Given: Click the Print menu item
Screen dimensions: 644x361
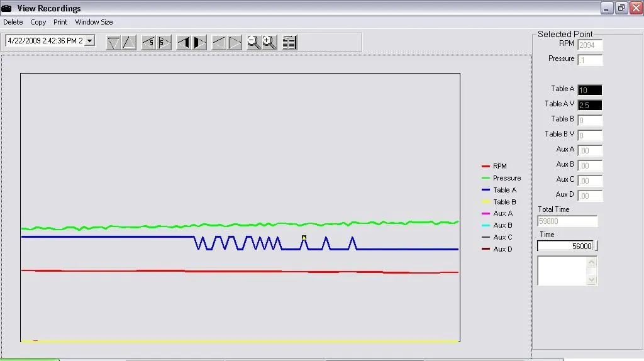Looking at the screenshot, I should point(60,22).
